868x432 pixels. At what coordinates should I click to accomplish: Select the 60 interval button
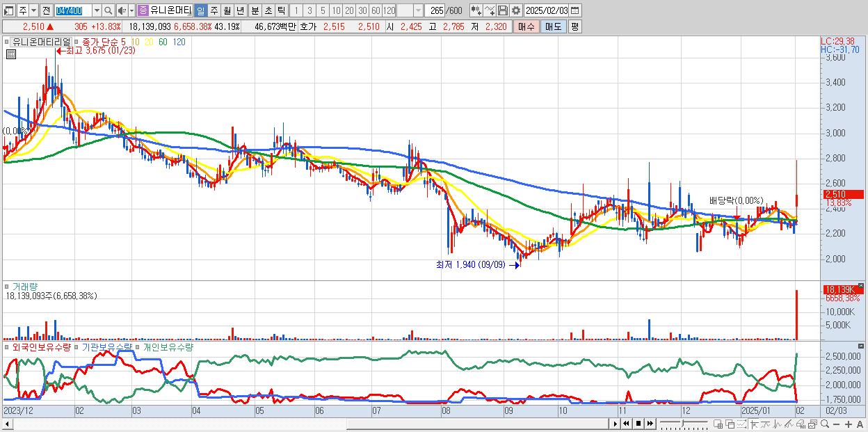pos(376,10)
